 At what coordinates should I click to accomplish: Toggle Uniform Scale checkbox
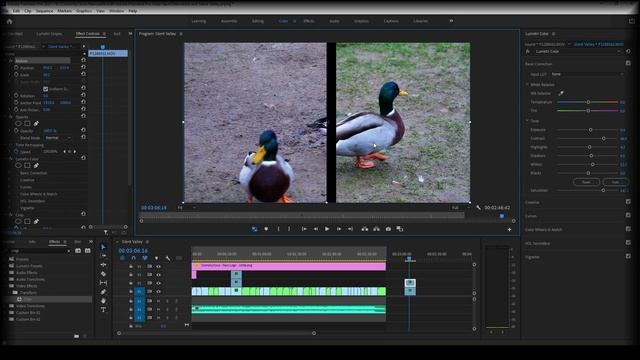(46, 89)
